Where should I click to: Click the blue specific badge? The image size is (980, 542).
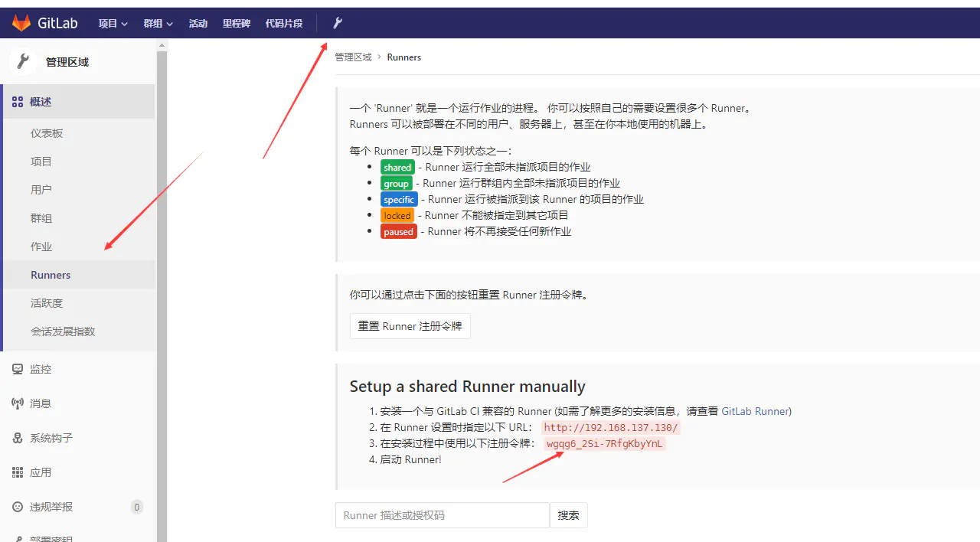tap(399, 199)
